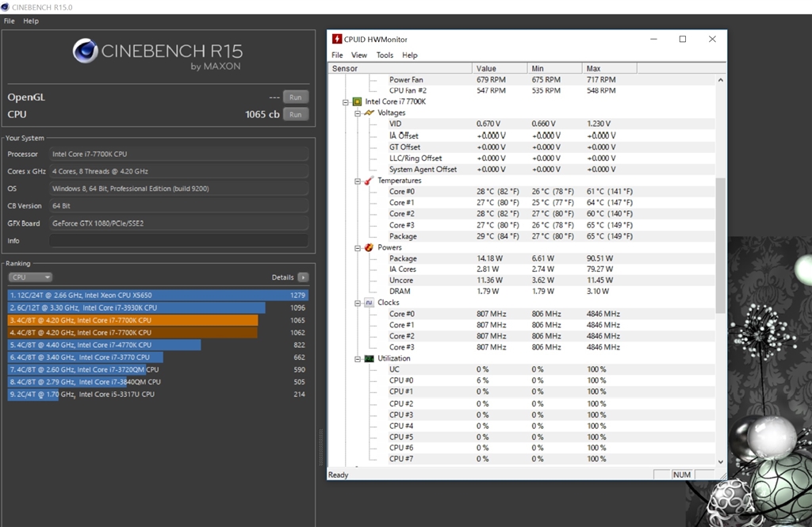Click the Max column header
Screen dimensions: 812x527
pyautogui.click(x=610, y=68)
